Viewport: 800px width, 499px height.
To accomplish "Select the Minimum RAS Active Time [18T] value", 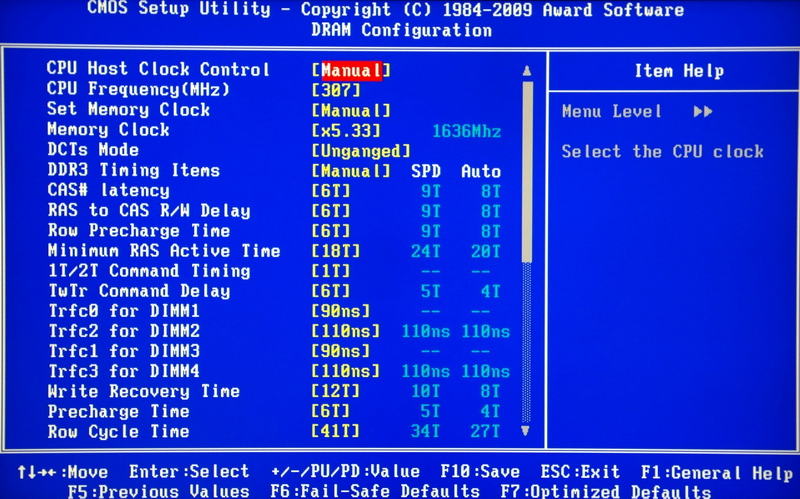I will click(x=336, y=251).
